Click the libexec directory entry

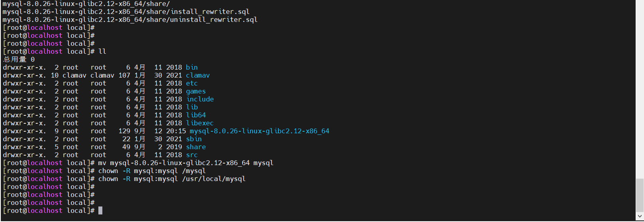200,123
